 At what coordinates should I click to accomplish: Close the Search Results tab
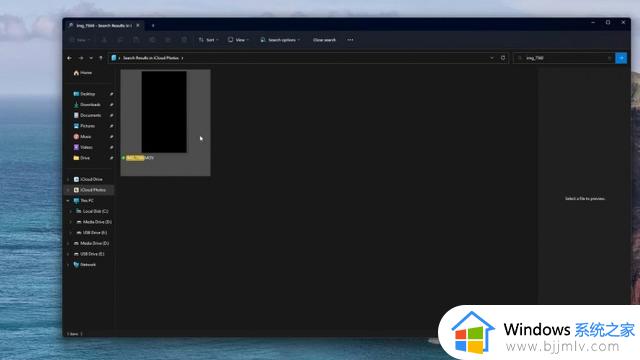click(x=138, y=25)
